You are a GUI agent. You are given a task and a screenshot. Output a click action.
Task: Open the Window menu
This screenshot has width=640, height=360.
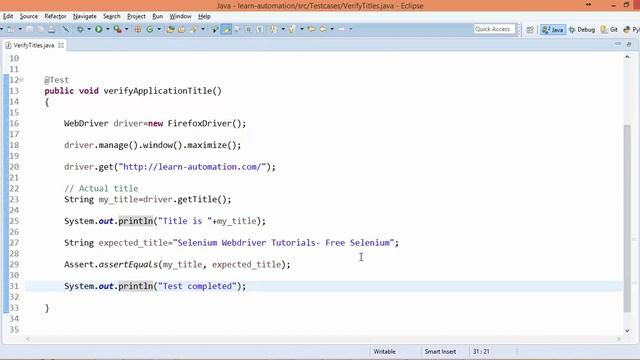180,16
